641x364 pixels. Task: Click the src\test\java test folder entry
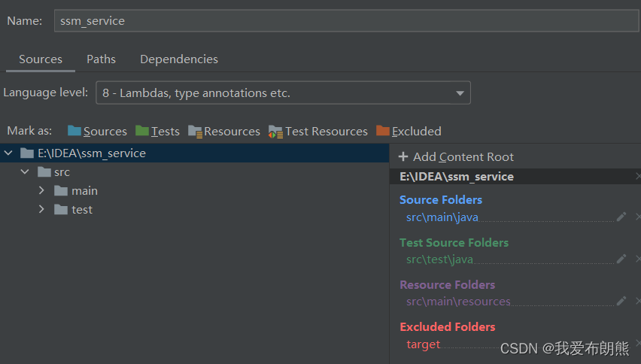tap(439, 259)
